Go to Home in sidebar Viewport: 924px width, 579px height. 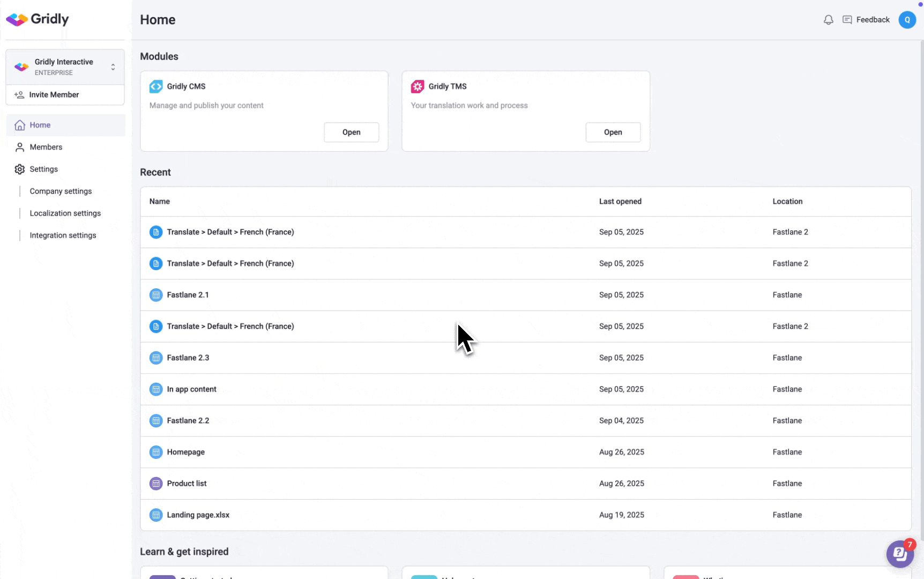pos(66,125)
